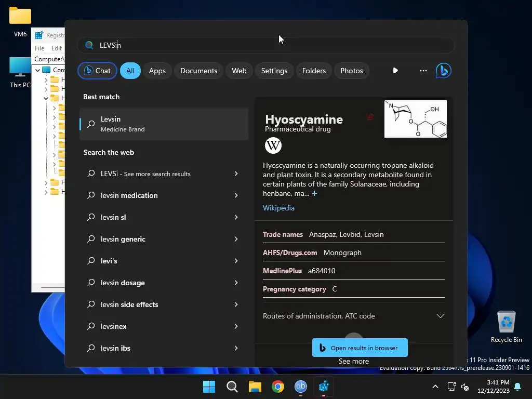Open qBittorrent taskbar icon
Viewport: 532px width, 399px height.
coord(301,387)
